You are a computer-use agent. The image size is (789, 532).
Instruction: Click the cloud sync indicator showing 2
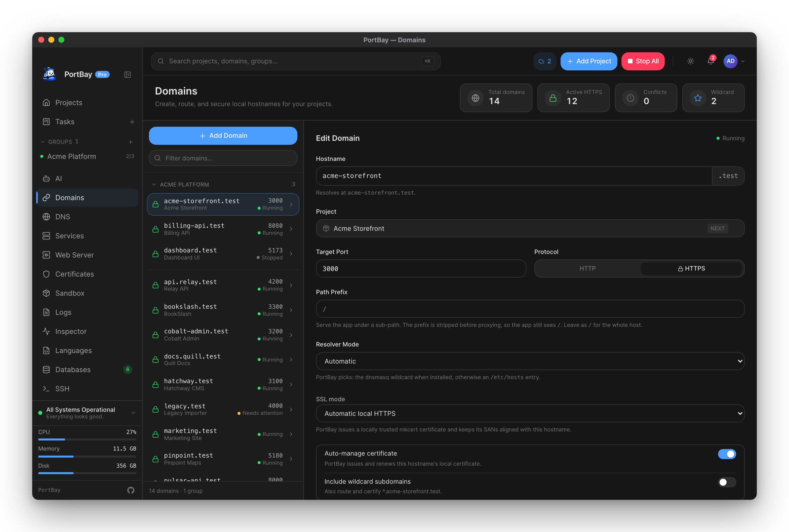(544, 61)
